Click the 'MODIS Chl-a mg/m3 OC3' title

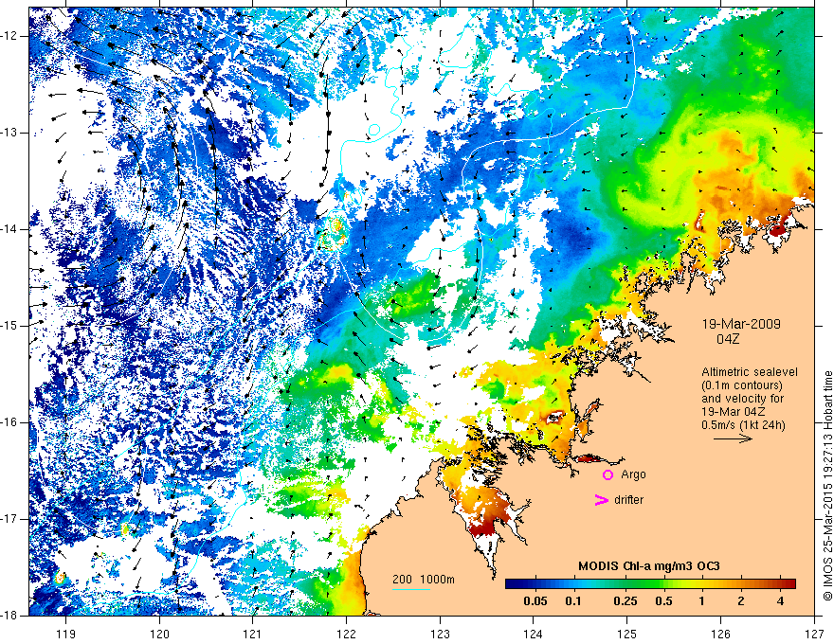(x=649, y=566)
